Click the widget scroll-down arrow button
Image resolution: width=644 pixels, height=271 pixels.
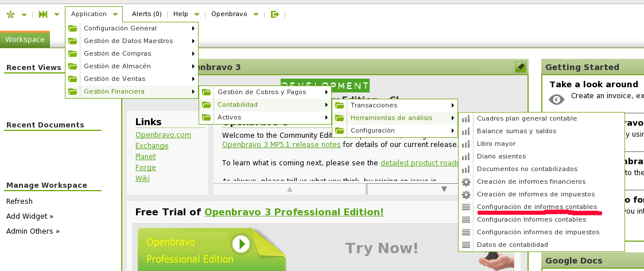pos(444,189)
